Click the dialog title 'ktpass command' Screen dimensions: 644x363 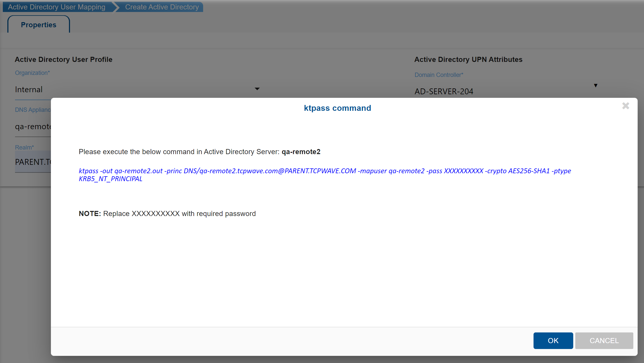click(x=337, y=108)
